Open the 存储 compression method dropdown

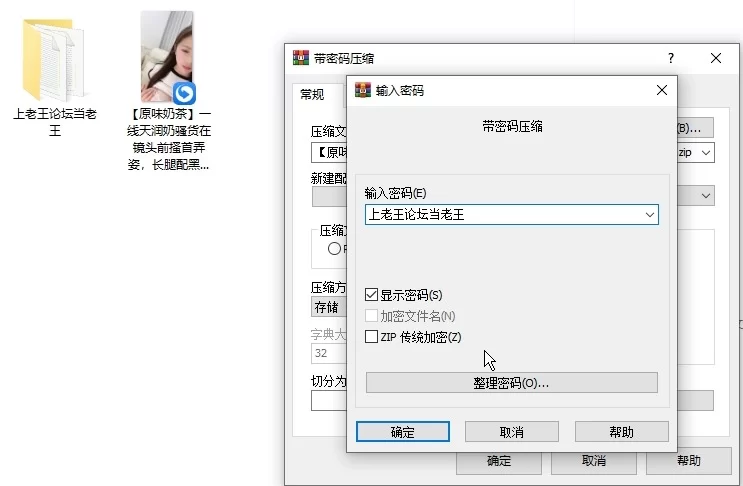[x=329, y=307]
